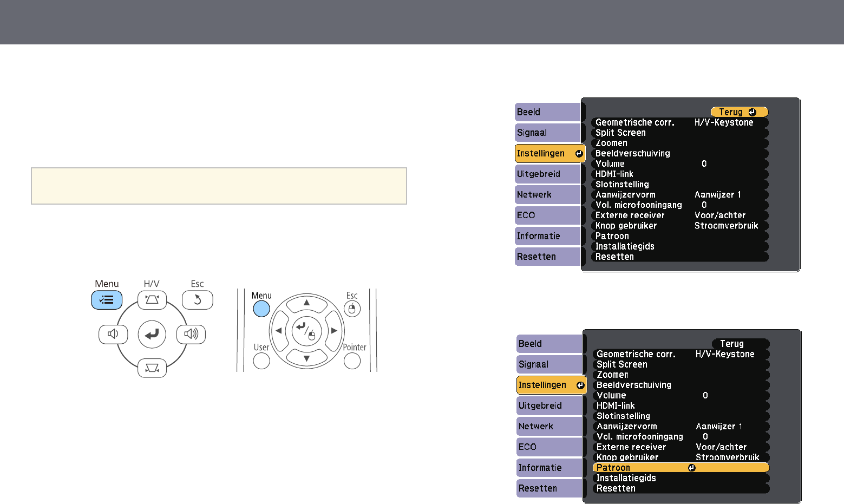Select Volume row in menu with Patroon highlighted
844x504 pixels.
681,395
